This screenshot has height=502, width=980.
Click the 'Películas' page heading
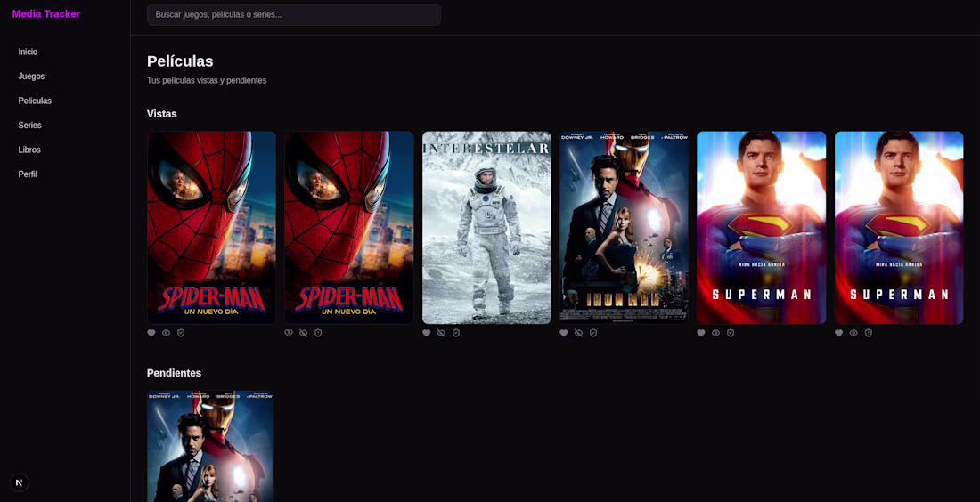click(180, 61)
